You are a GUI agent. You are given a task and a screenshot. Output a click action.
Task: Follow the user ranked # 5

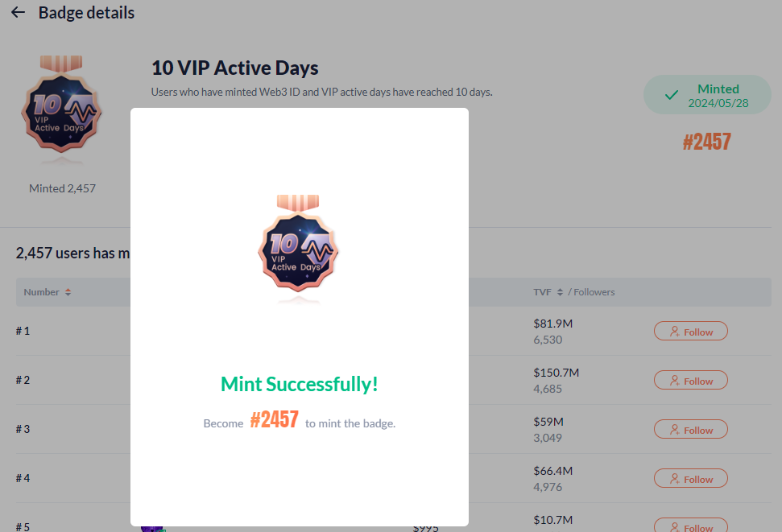(x=690, y=526)
